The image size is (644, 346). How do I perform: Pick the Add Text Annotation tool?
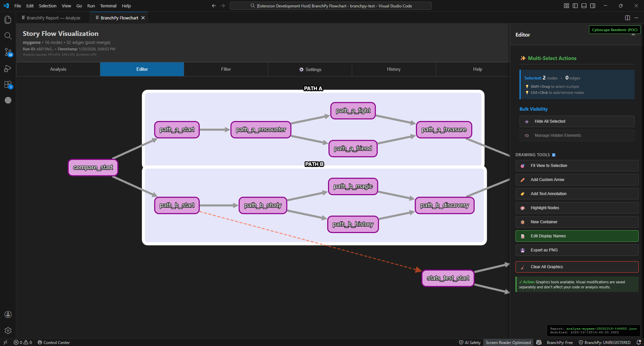[576, 193]
